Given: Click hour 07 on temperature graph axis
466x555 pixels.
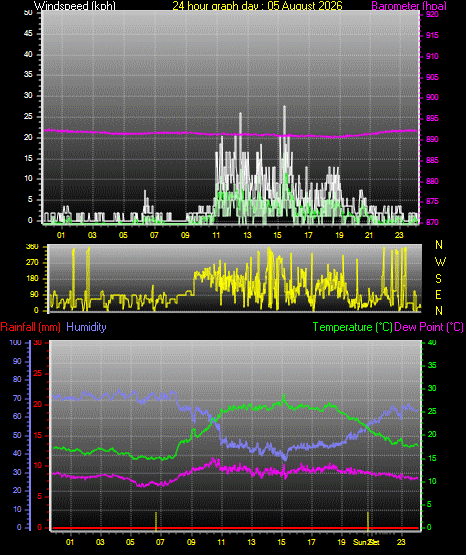Looking at the screenshot, I should (x=160, y=542).
